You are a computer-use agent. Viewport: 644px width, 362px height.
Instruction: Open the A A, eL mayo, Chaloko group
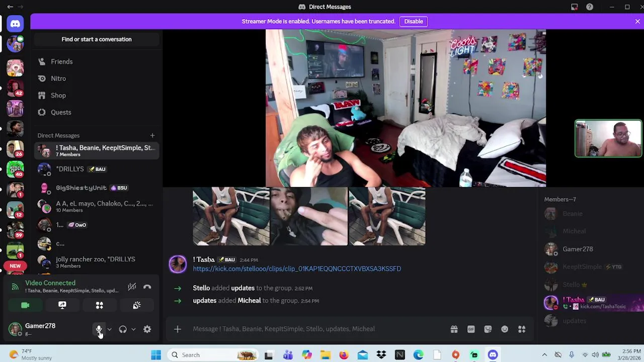tap(97, 206)
